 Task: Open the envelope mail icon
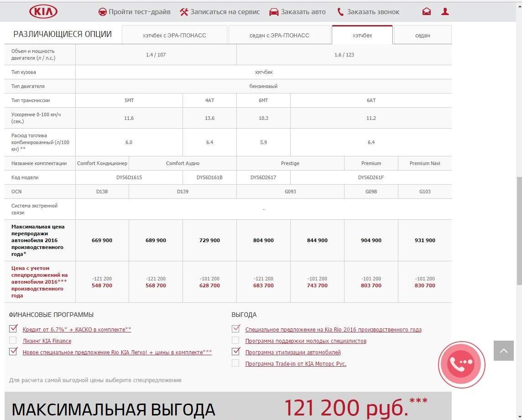[x=427, y=12]
